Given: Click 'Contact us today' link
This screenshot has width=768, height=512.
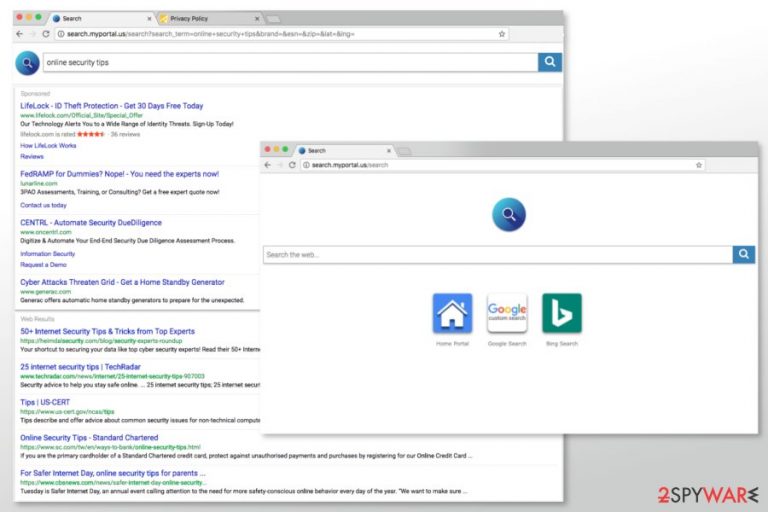Looking at the screenshot, I should (x=43, y=205).
